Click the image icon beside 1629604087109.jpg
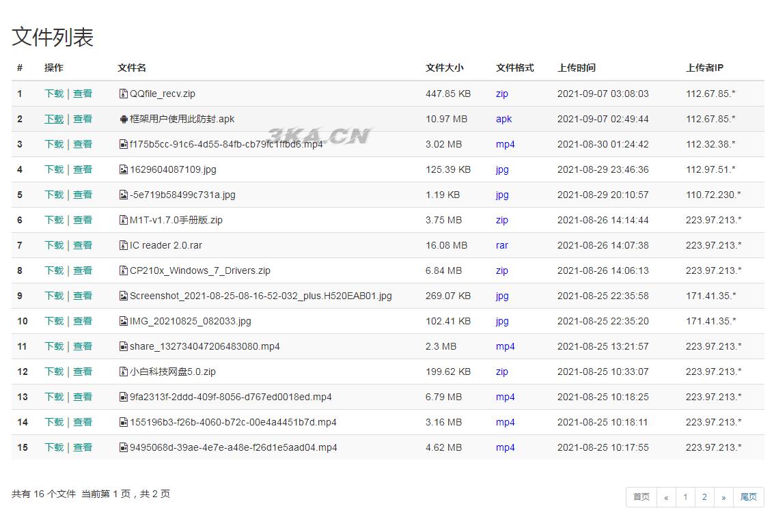Image resolution: width=774 pixels, height=532 pixels. [x=124, y=169]
